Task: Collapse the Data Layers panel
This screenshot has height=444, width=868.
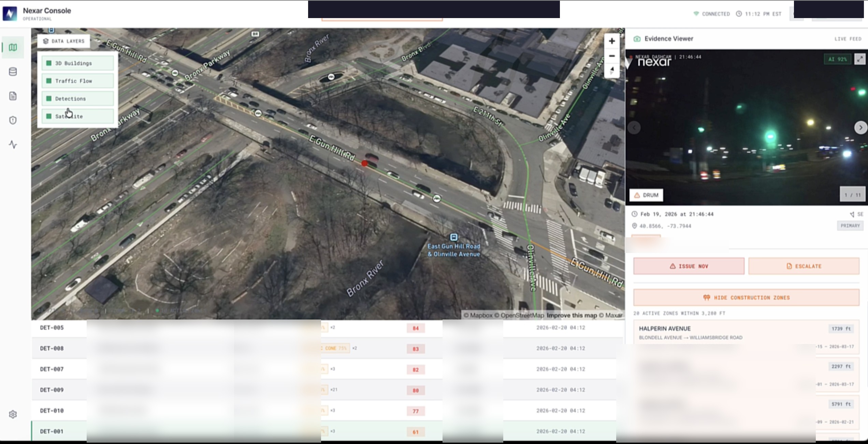Action: [64, 41]
